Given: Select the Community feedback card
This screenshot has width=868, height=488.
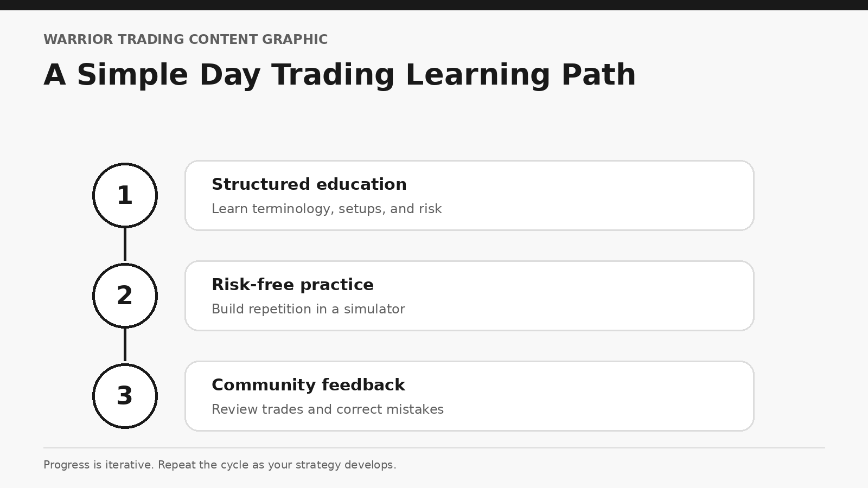Looking at the screenshot, I should click(x=469, y=396).
